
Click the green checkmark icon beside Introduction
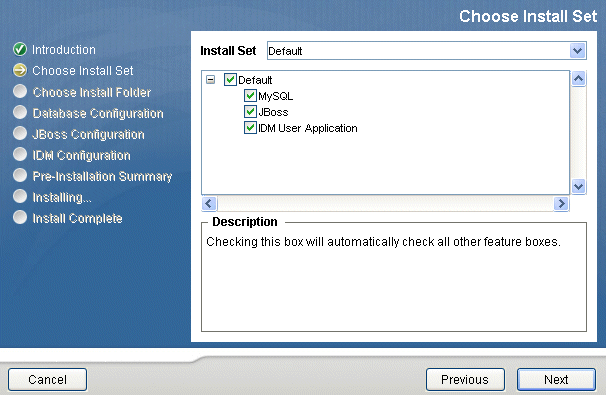20,49
